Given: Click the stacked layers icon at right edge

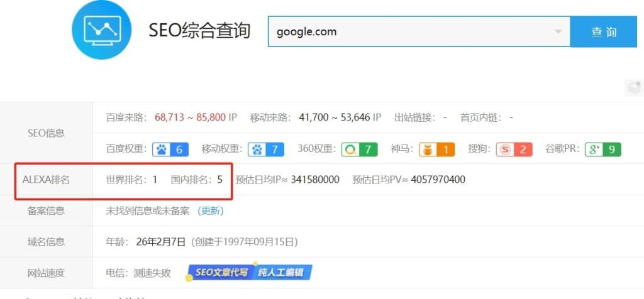Looking at the screenshot, I should pyautogui.click(x=634, y=87).
